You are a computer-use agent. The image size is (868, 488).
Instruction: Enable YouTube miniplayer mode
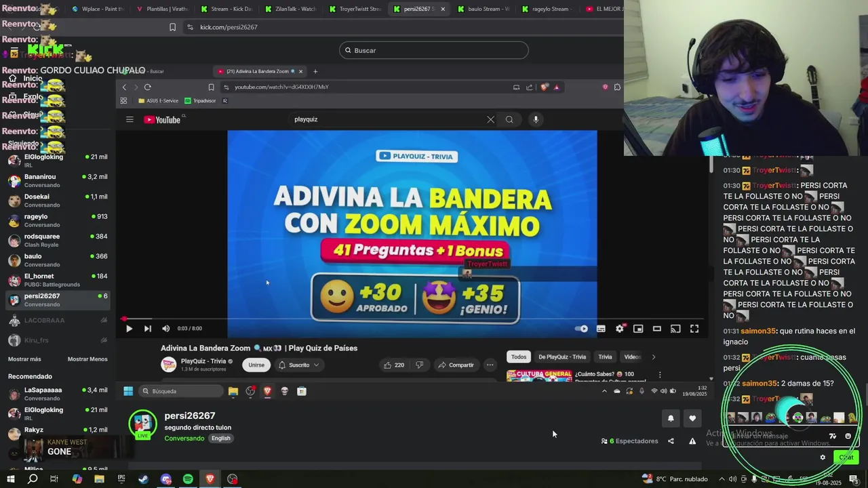(x=638, y=329)
